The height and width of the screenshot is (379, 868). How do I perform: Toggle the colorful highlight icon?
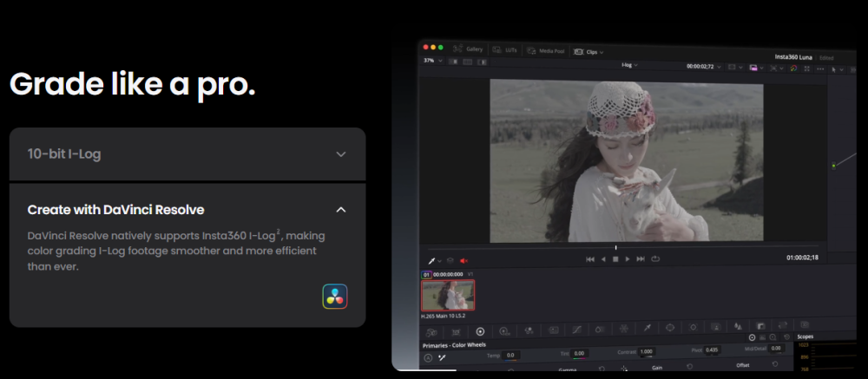(x=793, y=68)
